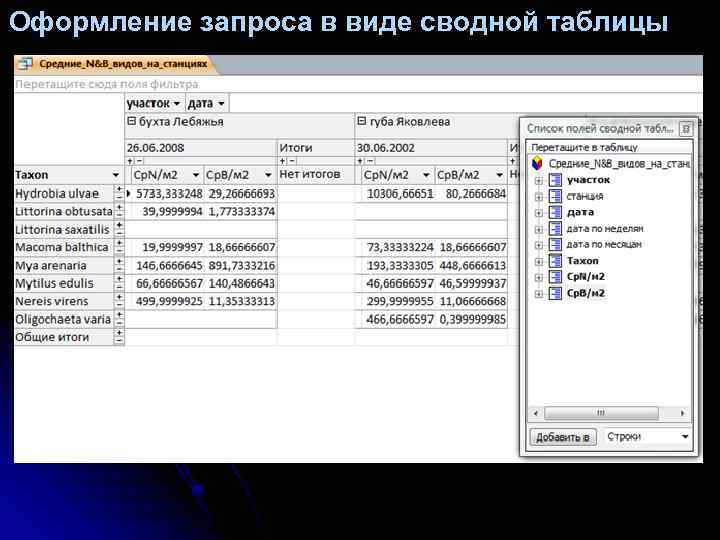Open the Строки area dropdown
The width and height of the screenshot is (720, 540).
[685, 437]
